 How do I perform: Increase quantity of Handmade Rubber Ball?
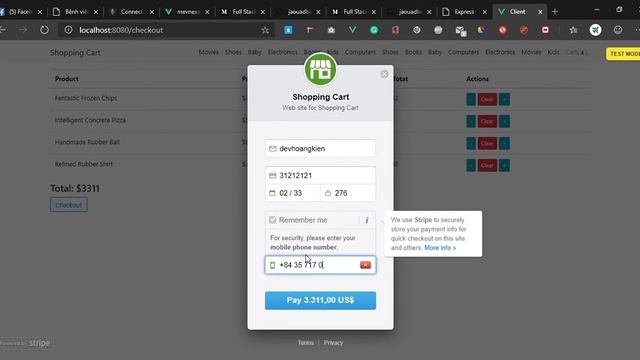tap(504, 143)
